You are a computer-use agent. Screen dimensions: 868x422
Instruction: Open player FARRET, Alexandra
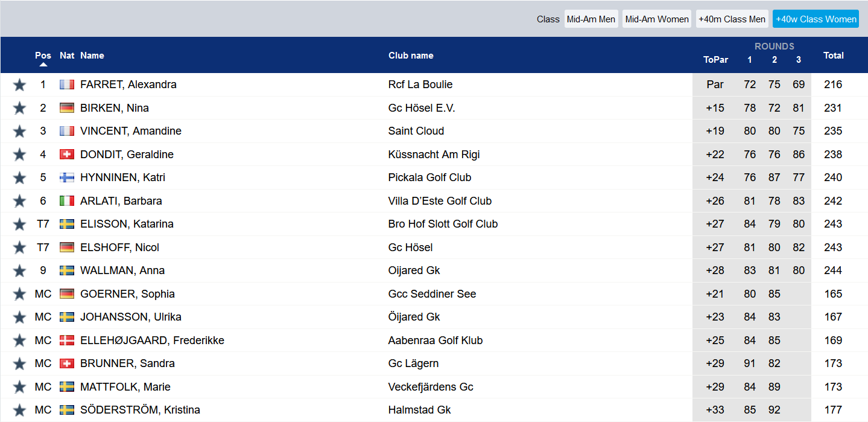click(128, 85)
